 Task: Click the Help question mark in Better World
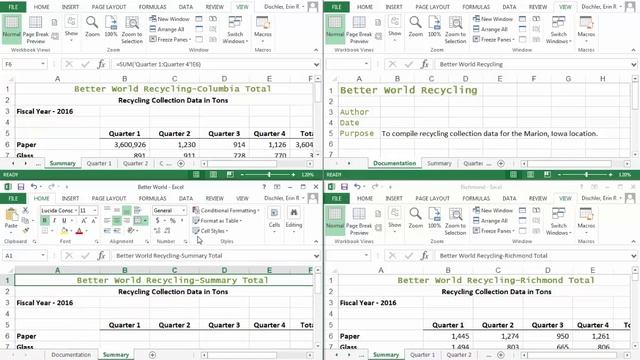coord(264,187)
